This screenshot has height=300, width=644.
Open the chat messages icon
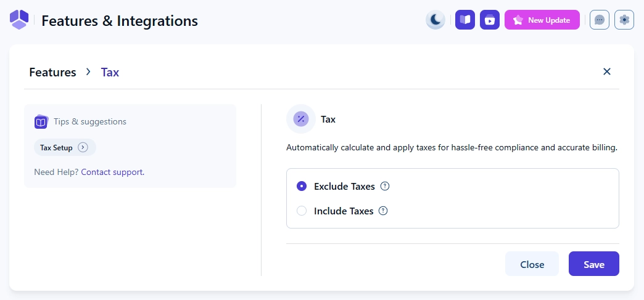[x=600, y=20]
